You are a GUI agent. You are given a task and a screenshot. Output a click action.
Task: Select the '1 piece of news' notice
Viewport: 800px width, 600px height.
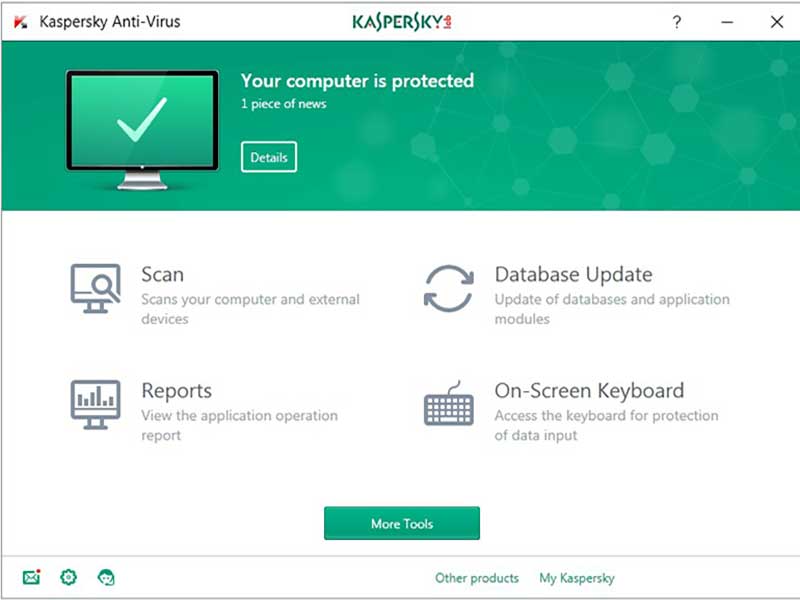click(x=283, y=103)
